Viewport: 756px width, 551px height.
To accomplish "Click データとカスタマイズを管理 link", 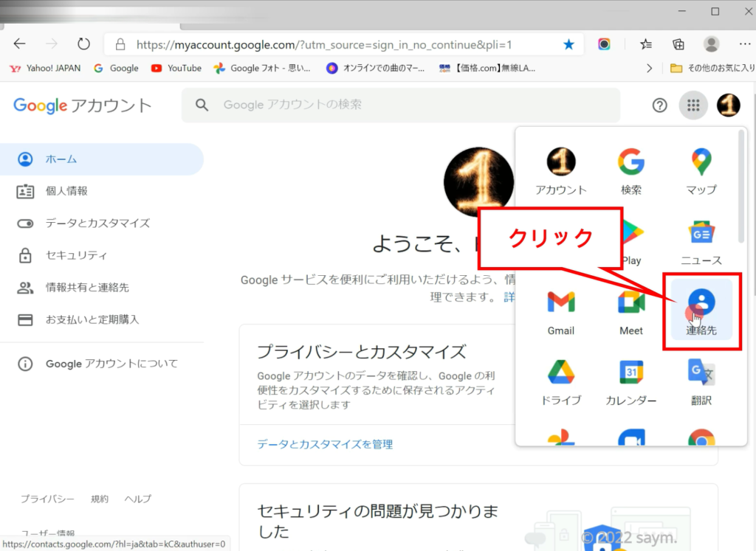I will pyautogui.click(x=325, y=444).
